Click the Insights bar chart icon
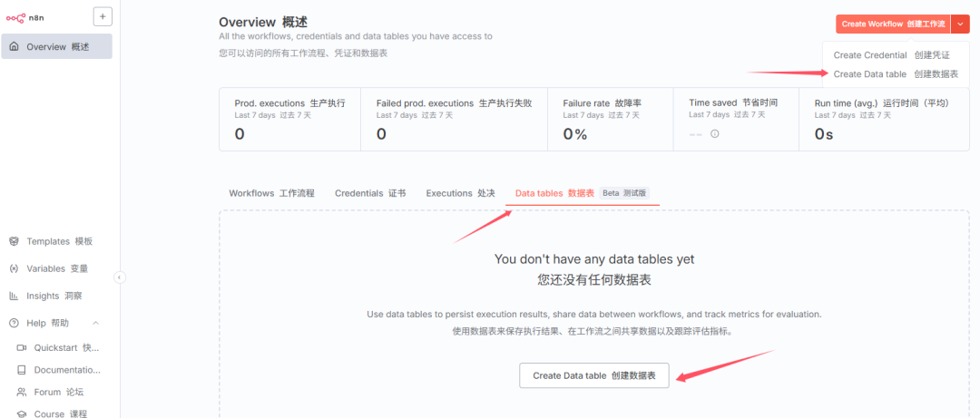The width and height of the screenshot is (980, 418). click(x=14, y=296)
